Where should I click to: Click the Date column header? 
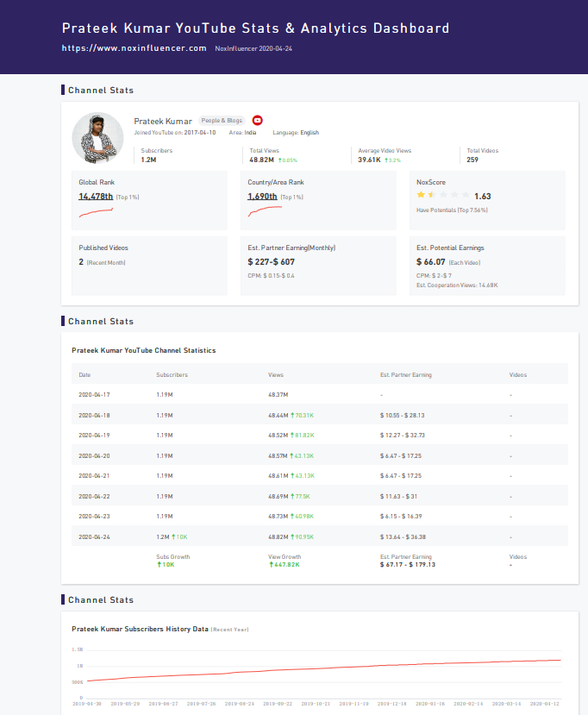tap(84, 375)
